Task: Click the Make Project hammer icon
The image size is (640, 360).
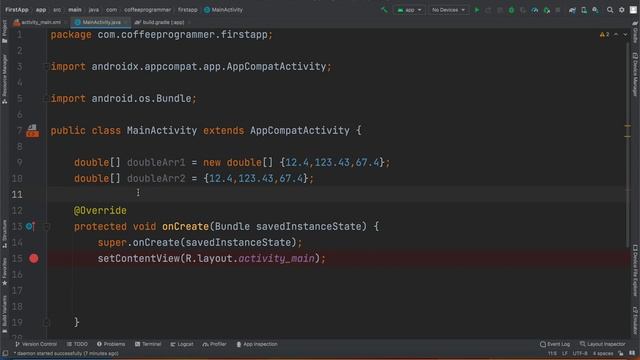Action: (384, 10)
